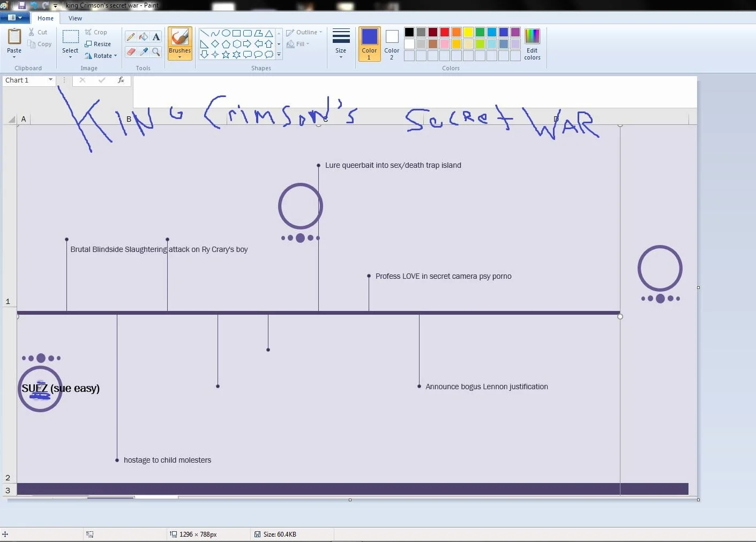
Task: Click the Brushes tool icon
Action: click(180, 36)
